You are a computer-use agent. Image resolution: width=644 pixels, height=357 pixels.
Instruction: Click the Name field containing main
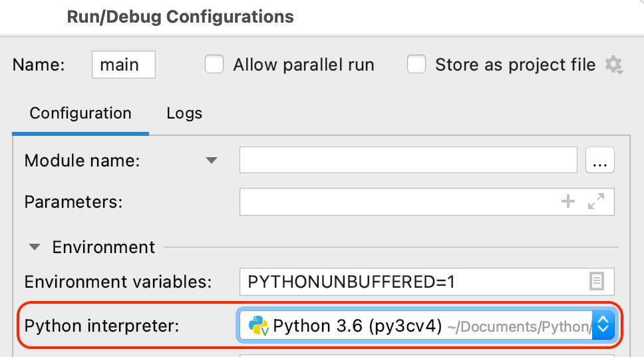pos(123,65)
